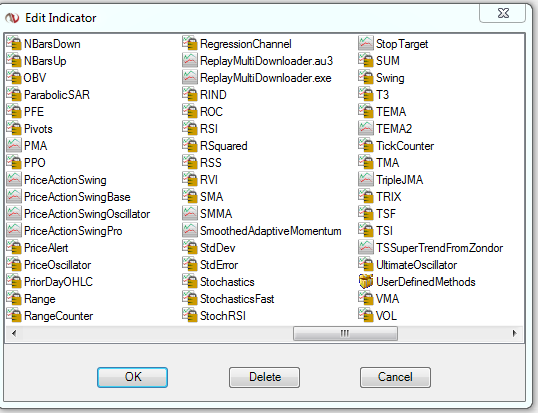Click the icon beside ReplayMultiDownloader.au3
Image resolution: width=538 pixels, height=413 pixels.
tap(190, 61)
